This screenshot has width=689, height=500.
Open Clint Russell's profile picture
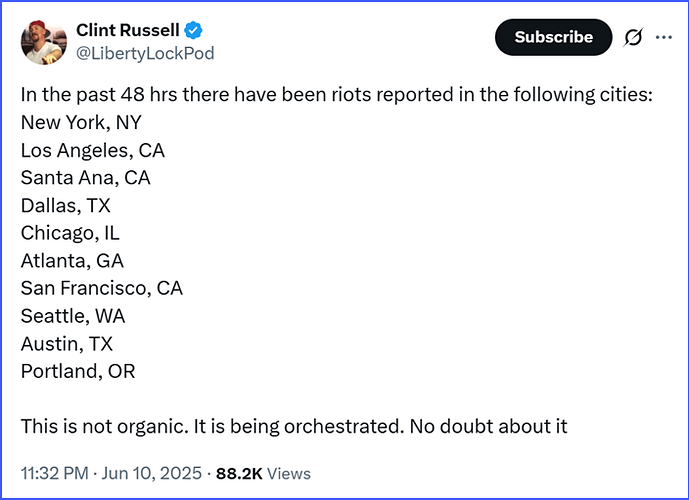point(44,42)
